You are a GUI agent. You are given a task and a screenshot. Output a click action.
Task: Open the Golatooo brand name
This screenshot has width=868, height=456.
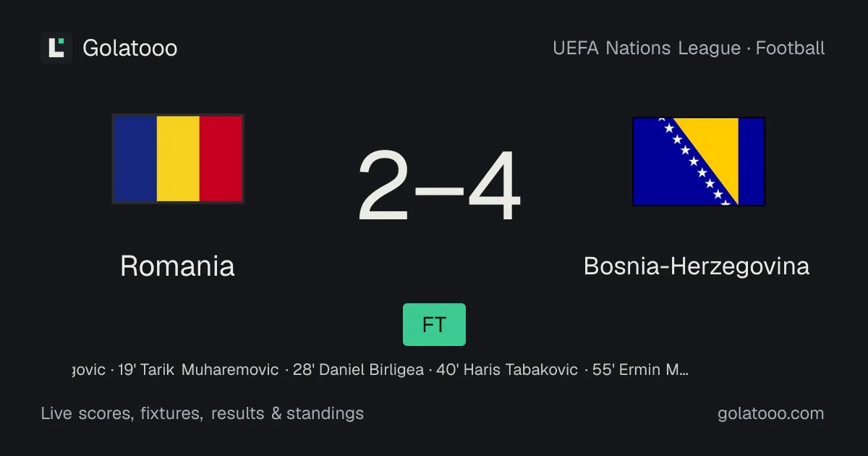tap(130, 48)
